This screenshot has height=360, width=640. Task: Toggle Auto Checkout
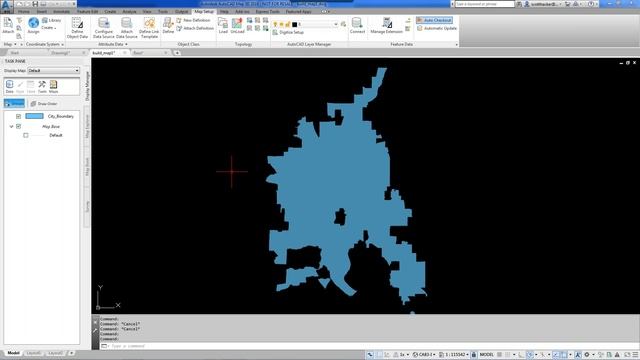(434, 20)
